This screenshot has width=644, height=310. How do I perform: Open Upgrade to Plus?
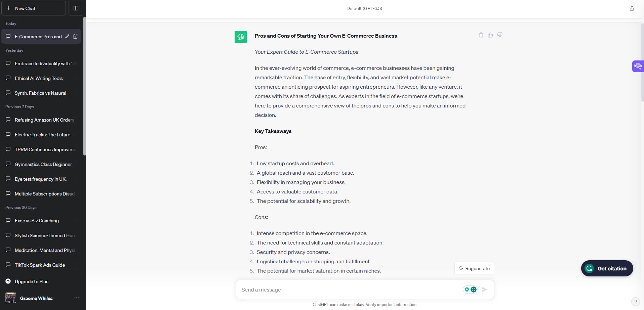[31, 281]
